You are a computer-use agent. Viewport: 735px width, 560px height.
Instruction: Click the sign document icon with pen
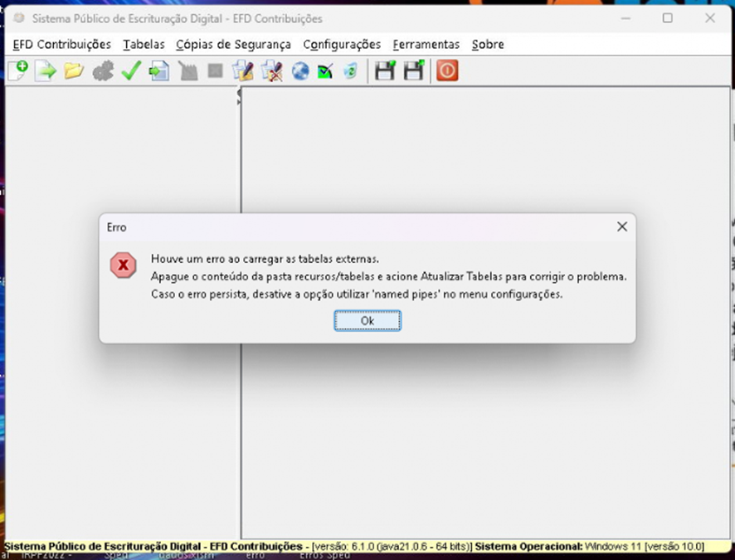[243, 71]
